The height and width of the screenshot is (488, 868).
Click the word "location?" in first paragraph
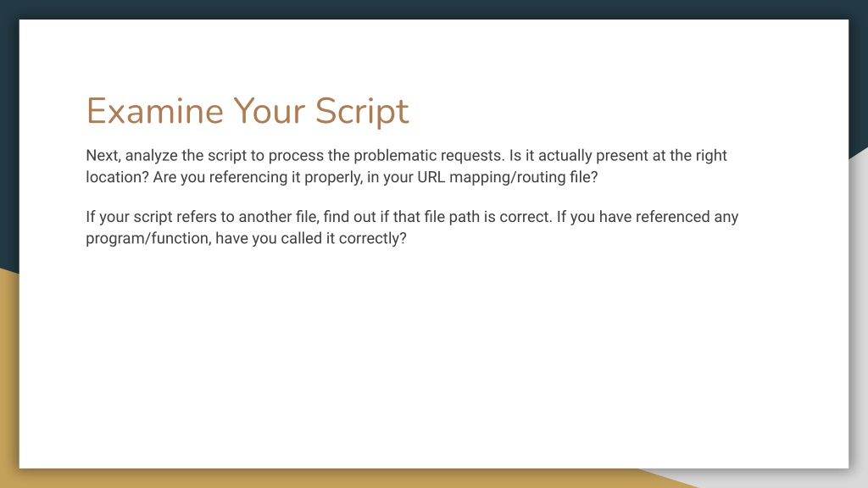click(117, 177)
